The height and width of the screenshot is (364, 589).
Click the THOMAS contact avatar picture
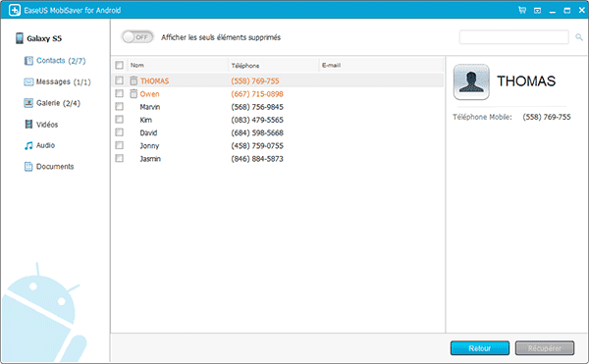pos(471,81)
